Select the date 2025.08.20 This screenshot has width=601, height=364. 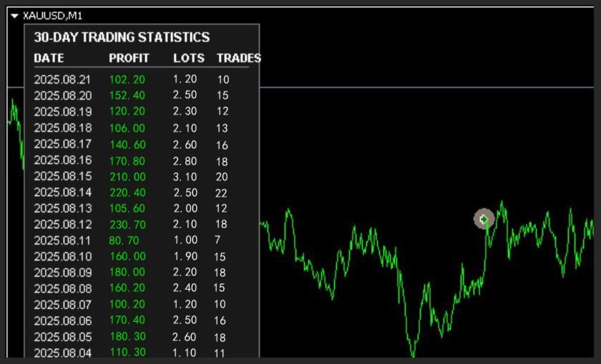pyautogui.click(x=62, y=95)
